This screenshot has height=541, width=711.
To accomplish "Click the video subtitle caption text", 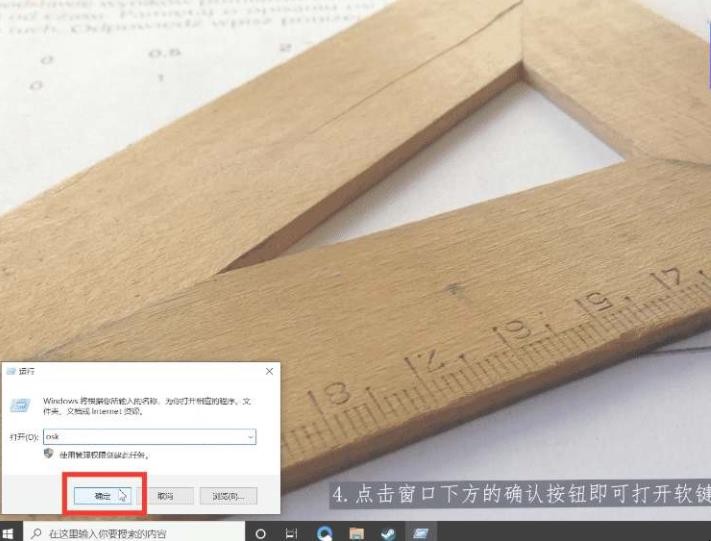I will (520, 495).
